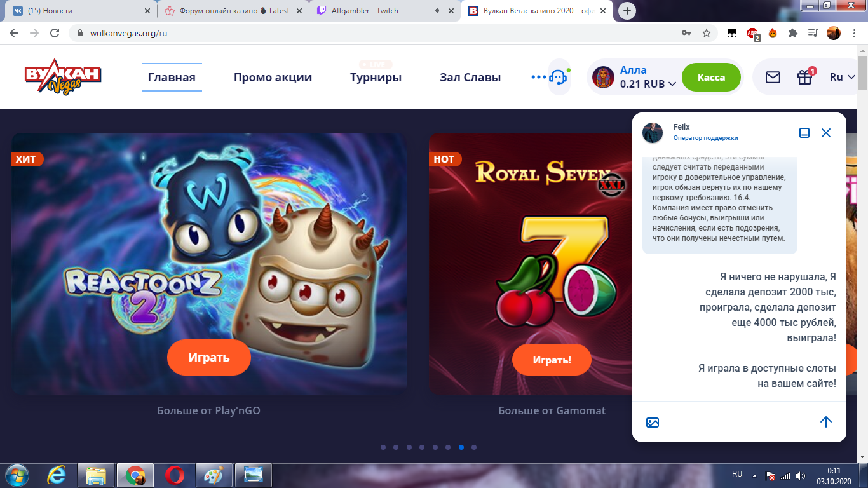Bookmark this page with the star icon

(707, 33)
